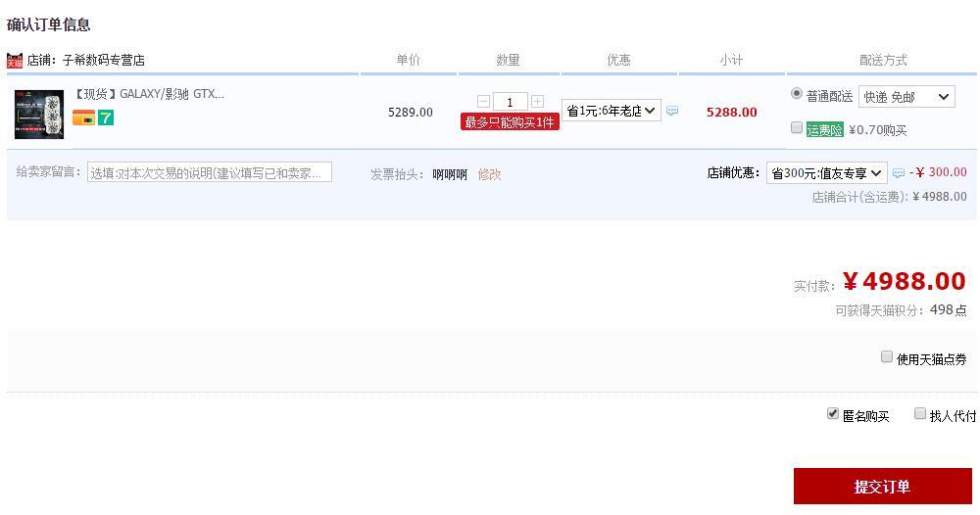
Task: Decrease quantity with the minus button
Action: pyautogui.click(x=483, y=101)
